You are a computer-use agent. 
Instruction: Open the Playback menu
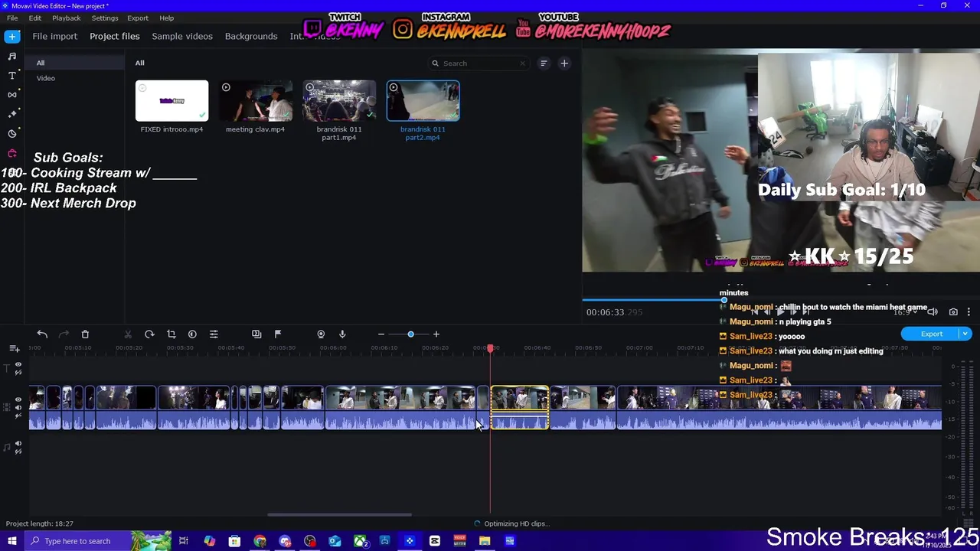point(67,18)
